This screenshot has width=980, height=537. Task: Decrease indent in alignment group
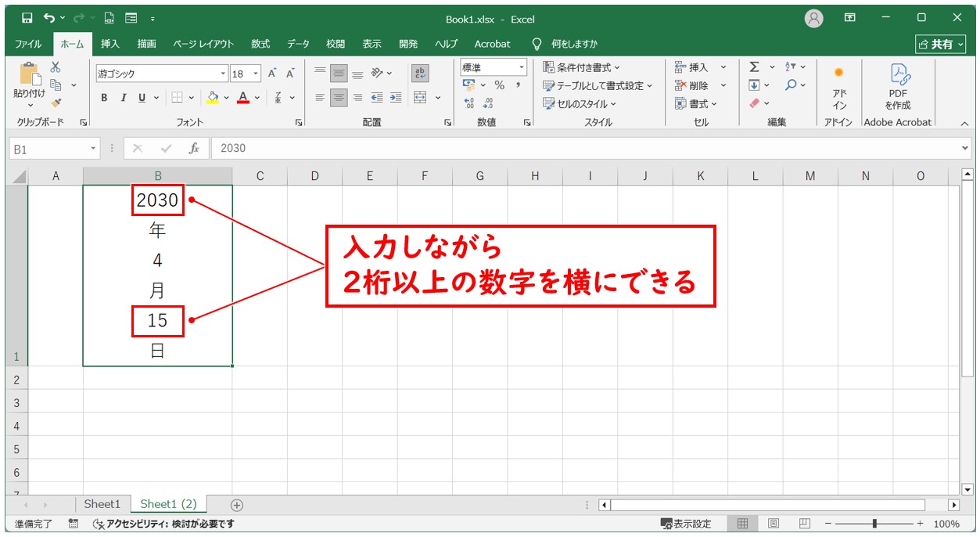377,98
